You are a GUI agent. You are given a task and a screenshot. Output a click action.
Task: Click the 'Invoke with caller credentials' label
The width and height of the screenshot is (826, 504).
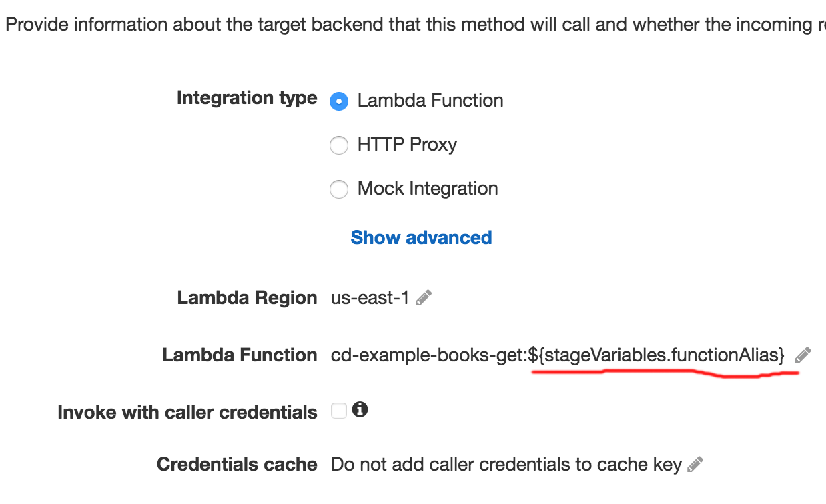187,413
